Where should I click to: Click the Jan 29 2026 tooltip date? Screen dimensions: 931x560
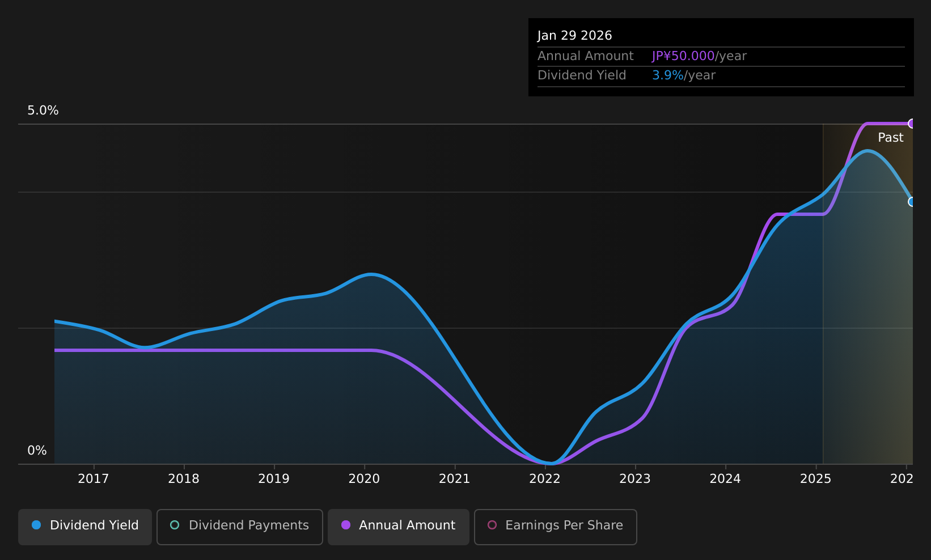pos(575,36)
